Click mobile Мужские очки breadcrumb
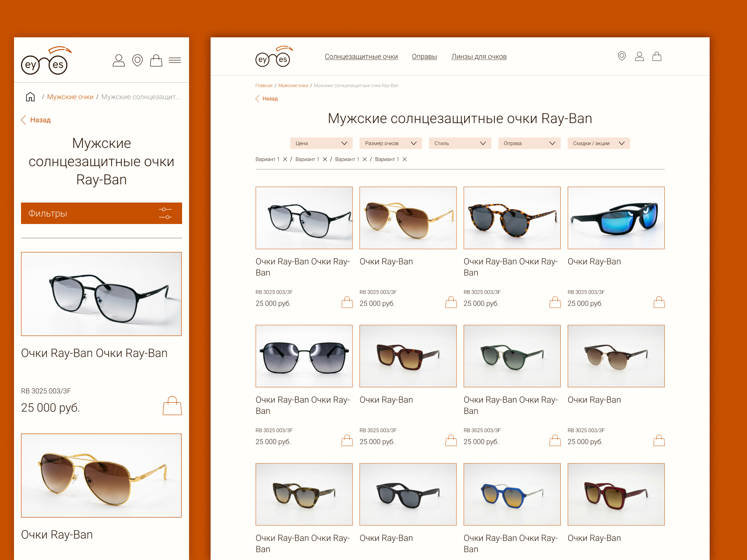 click(70, 97)
